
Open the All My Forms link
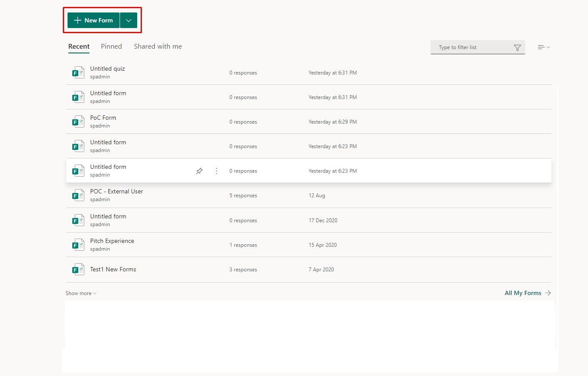tap(527, 293)
